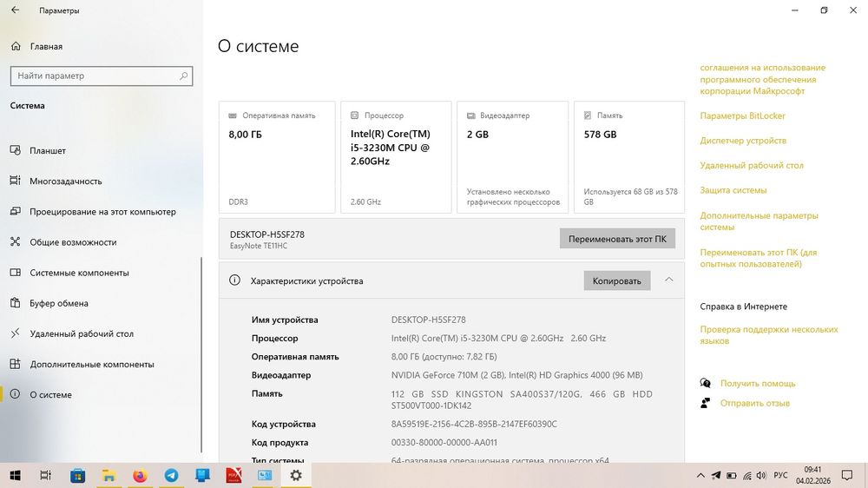The height and width of the screenshot is (488, 868).
Task: Open Telegram from the taskbar
Action: [x=172, y=475]
